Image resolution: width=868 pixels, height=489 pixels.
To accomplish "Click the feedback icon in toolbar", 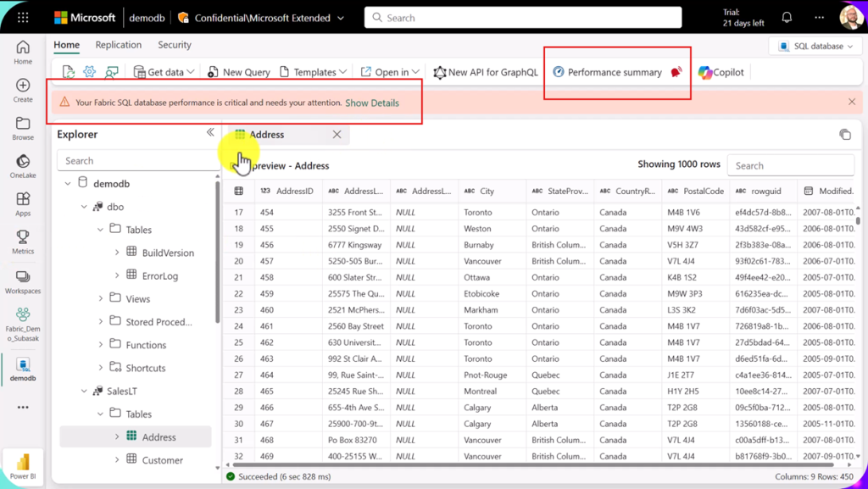I will (111, 72).
